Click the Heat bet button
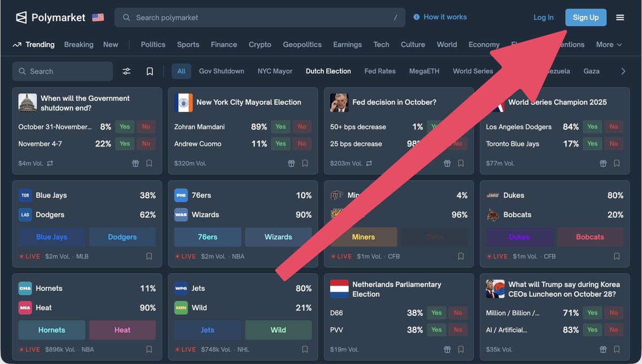642x364 pixels. (x=123, y=330)
